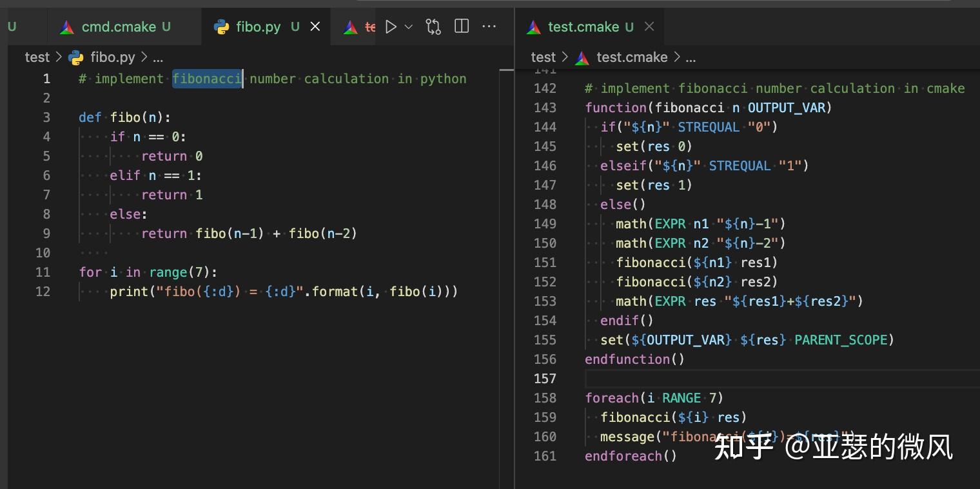Expand the breadcrumb ellipsis after test.cmake
Screen dimensions: 980x489
[691, 57]
